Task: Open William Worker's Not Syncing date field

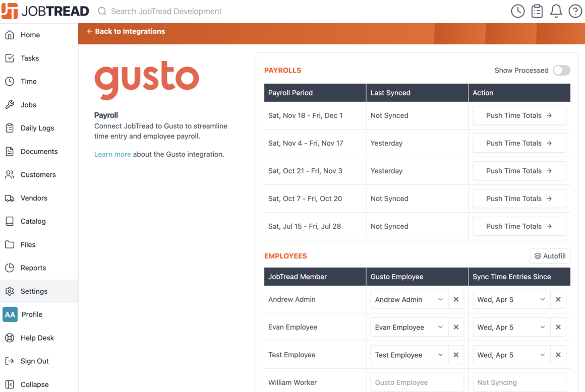Action: pyautogui.click(x=519, y=382)
